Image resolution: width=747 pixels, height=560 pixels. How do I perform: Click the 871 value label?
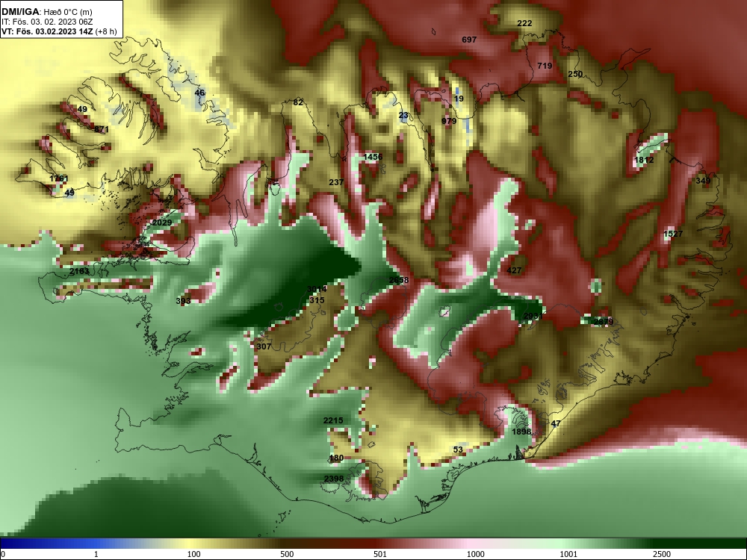(x=102, y=129)
